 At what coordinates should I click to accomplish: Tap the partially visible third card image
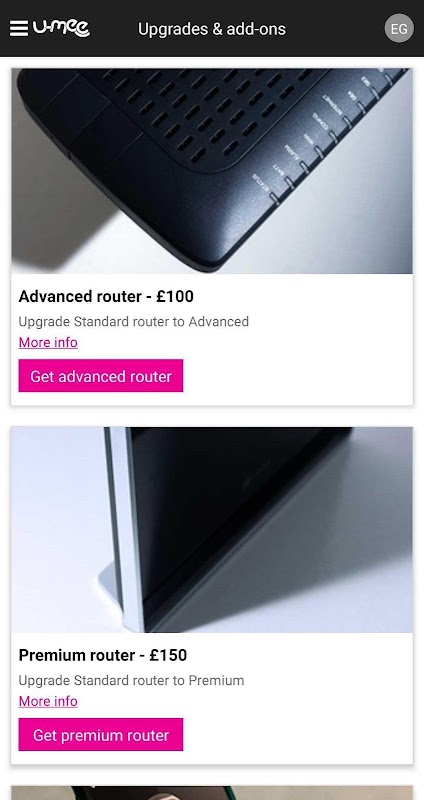pyautogui.click(x=212, y=793)
